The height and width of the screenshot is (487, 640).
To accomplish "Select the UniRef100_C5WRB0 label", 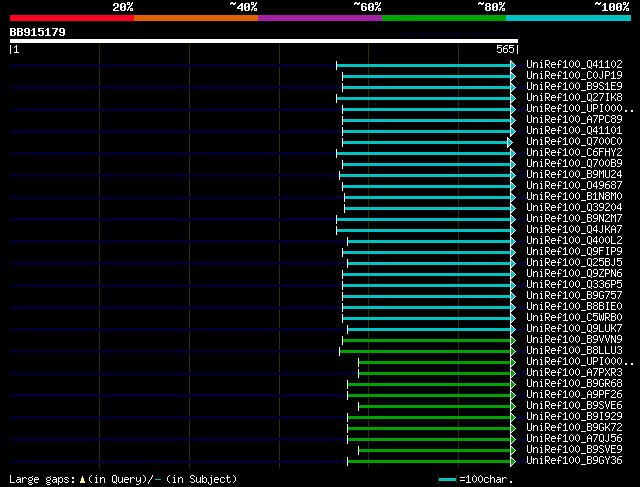I will pos(574,318).
